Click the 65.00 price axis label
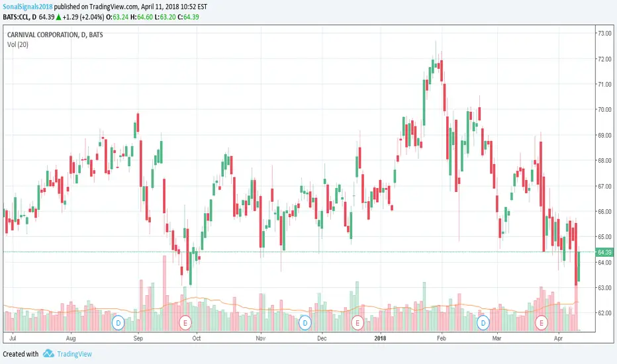Image resolution: width=617 pixels, height=364 pixels. pyautogui.click(x=605, y=237)
